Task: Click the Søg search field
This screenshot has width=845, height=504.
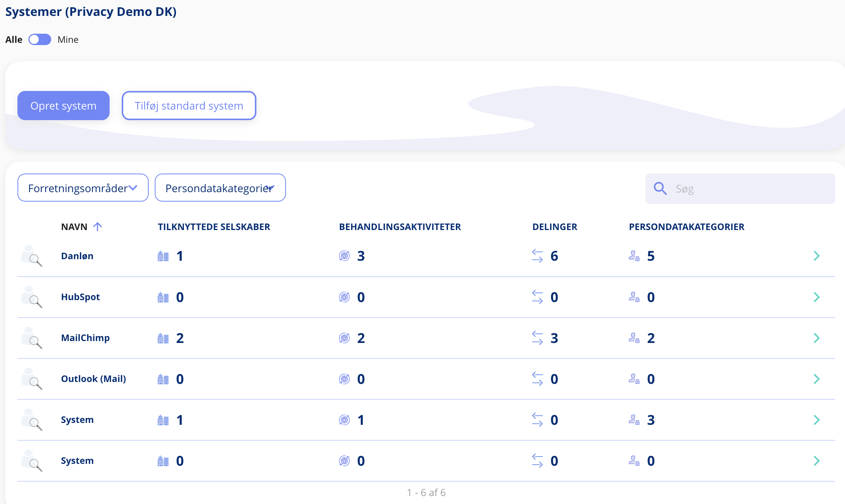Action: pyautogui.click(x=740, y=188)
